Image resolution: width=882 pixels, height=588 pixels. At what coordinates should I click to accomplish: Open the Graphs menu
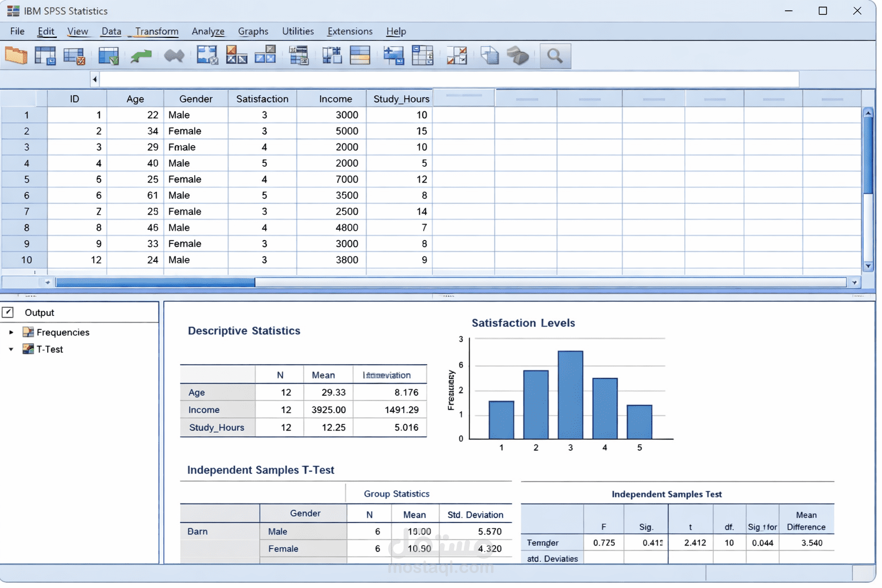[x=253, y=31]
